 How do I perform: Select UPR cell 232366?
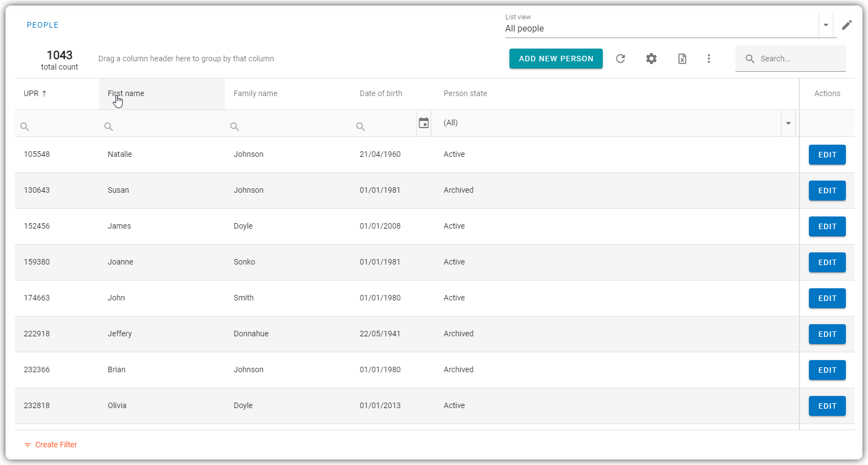36,369
